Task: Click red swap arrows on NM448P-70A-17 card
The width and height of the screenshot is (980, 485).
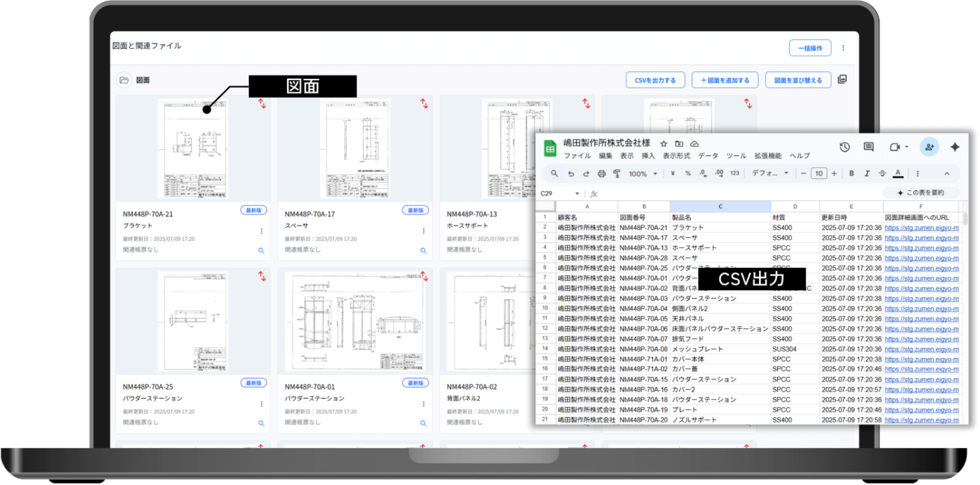Action: pos(424,104)
